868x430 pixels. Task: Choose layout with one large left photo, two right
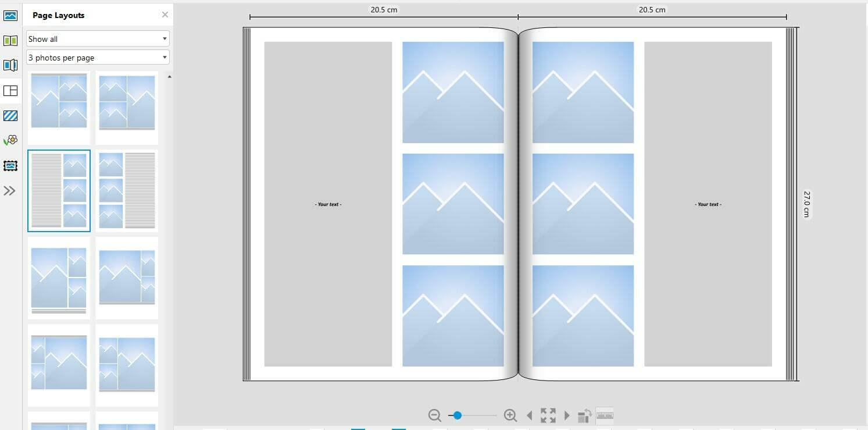click(59, 108)
